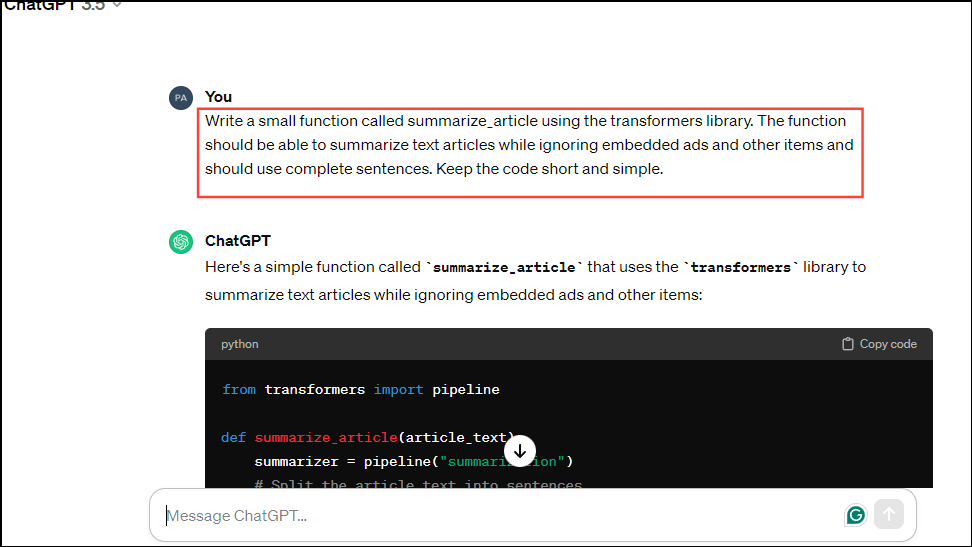The image size is (972, 547).
Task: Click the scroll-to-bottom arrow button
Action: click(x=519, y=451)
